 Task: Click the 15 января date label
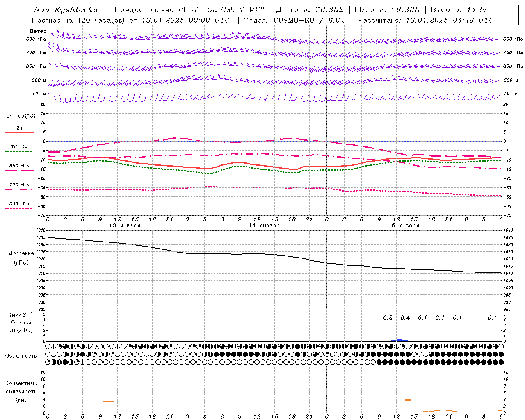click(x=404, y=226)
